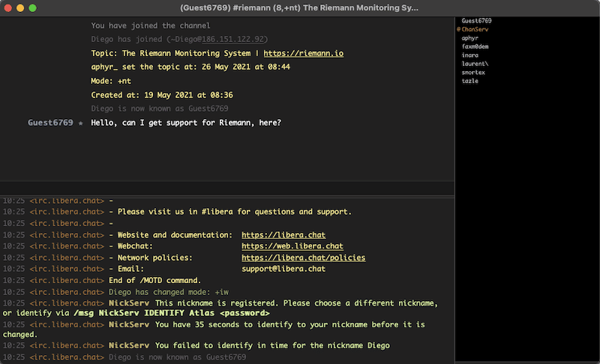Select laurent\ in the user list

pos(475,64)
